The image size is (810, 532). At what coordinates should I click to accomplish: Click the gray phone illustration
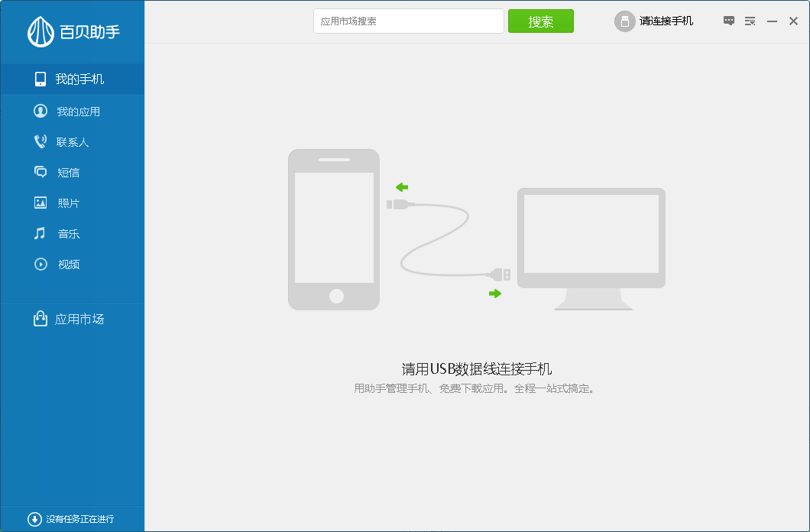coord(334,230)
